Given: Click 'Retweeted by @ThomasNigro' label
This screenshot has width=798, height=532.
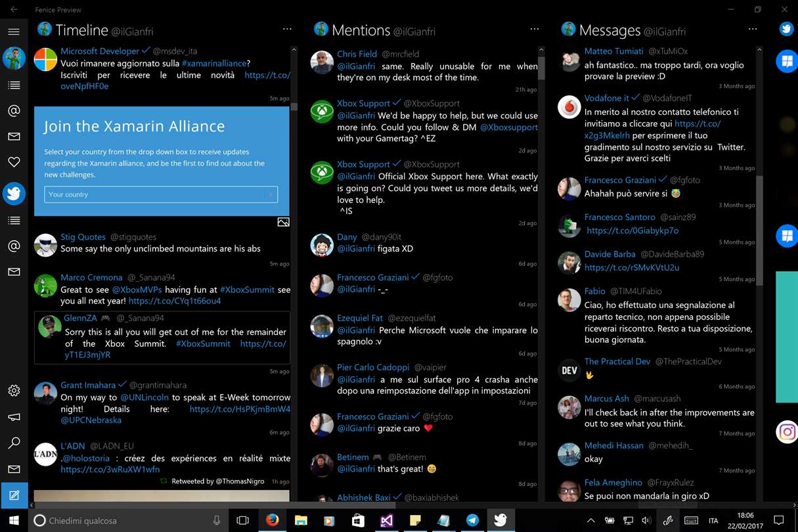Looking at the screenshot, I should point(218,481).
